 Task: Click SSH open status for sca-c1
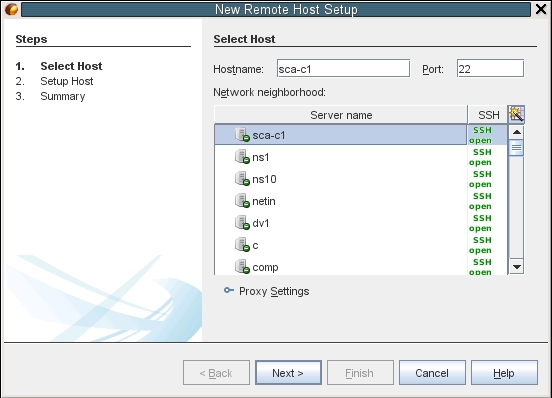click(x=481, y=135)
